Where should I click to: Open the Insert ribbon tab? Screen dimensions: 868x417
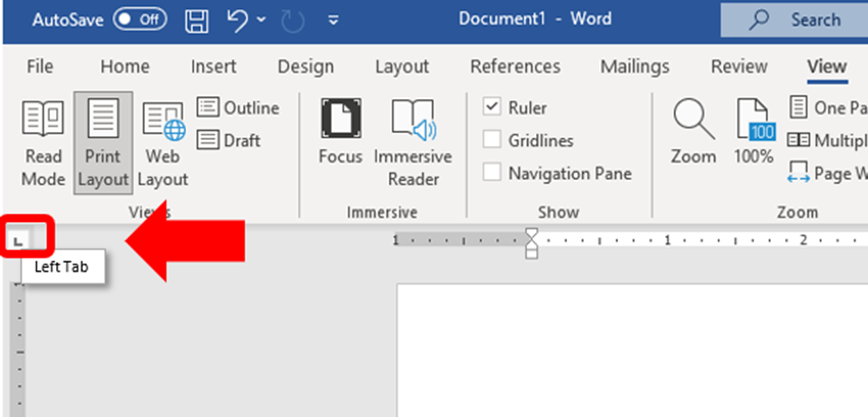coord(214,67)
